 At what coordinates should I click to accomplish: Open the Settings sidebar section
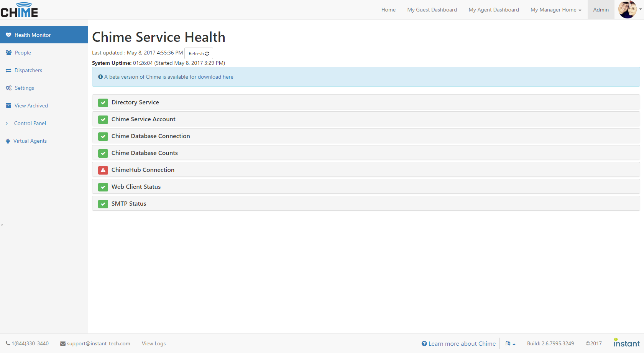[44, 88]
